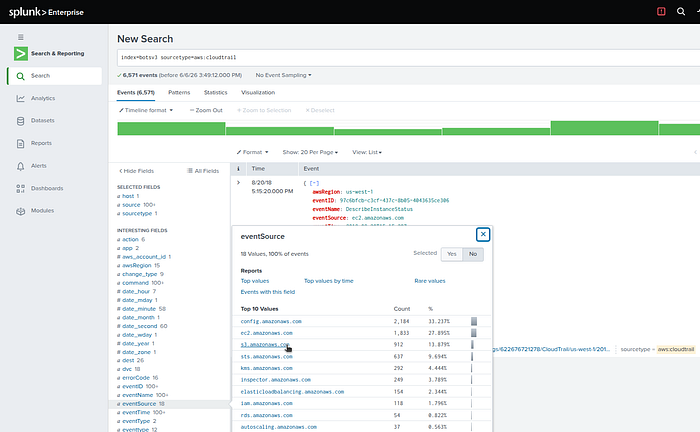Click the Top values report link
This screenshot has width=700, height=432.
[x=255, y=281]
